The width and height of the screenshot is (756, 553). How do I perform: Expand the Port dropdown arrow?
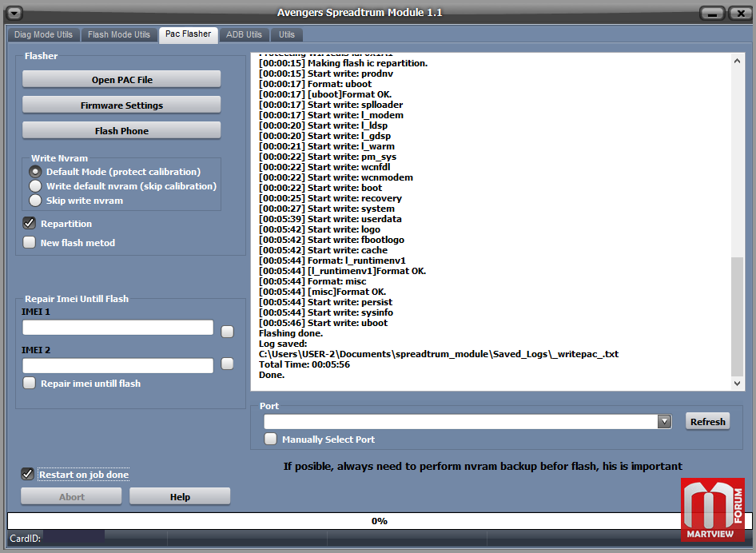point(664,422)
